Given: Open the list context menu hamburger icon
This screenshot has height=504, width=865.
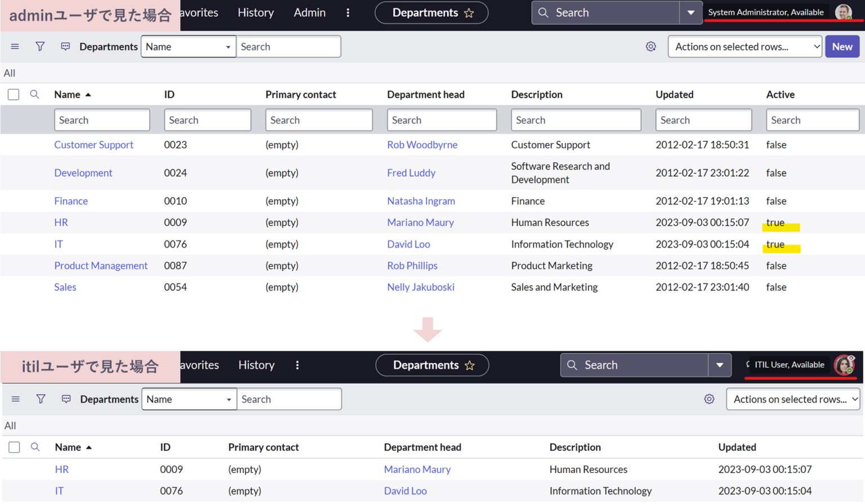Looking at the screenshot, I should 15,46.
